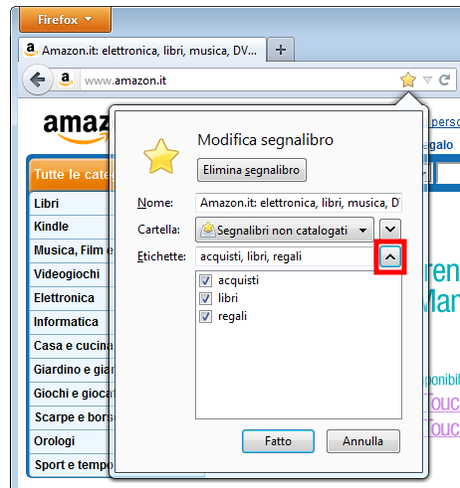Open the address bar history dropdown arrow

[x=427, y=80]
